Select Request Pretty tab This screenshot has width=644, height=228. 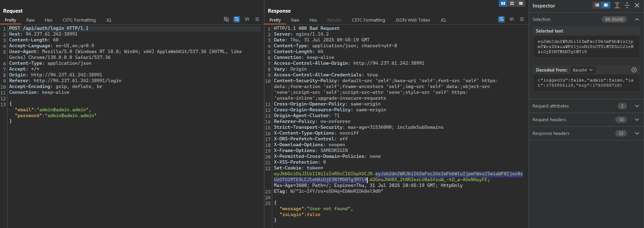coord(10,20)
